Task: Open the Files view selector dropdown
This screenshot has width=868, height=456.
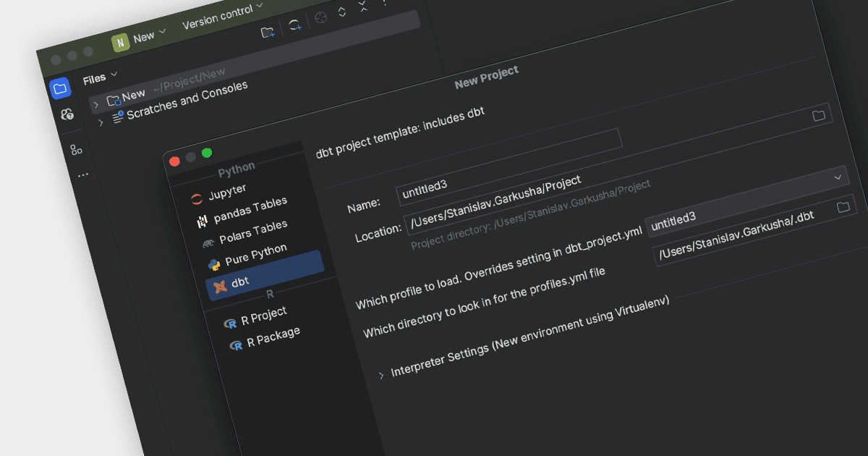Action: 100,77
